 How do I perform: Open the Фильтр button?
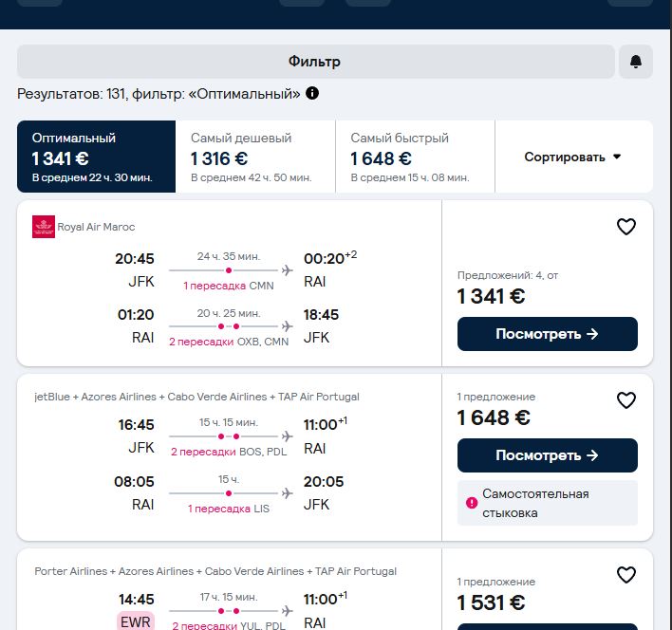pyautogui.click(x=315, y=62)
